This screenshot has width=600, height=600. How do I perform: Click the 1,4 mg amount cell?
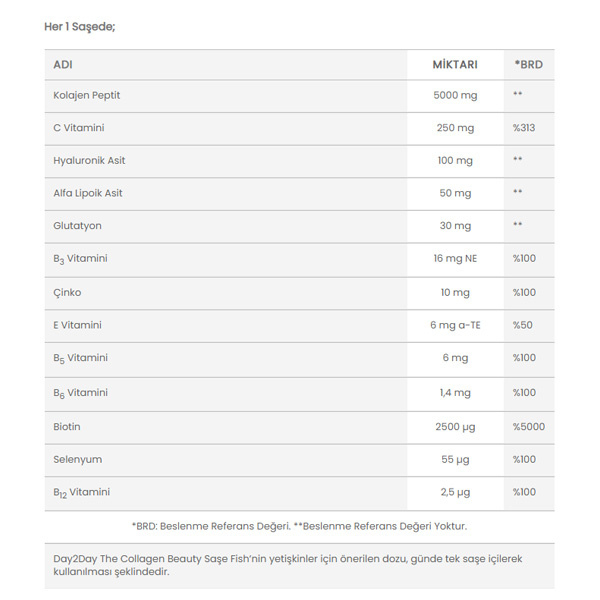pyautogui.click(x=455, y=393)
